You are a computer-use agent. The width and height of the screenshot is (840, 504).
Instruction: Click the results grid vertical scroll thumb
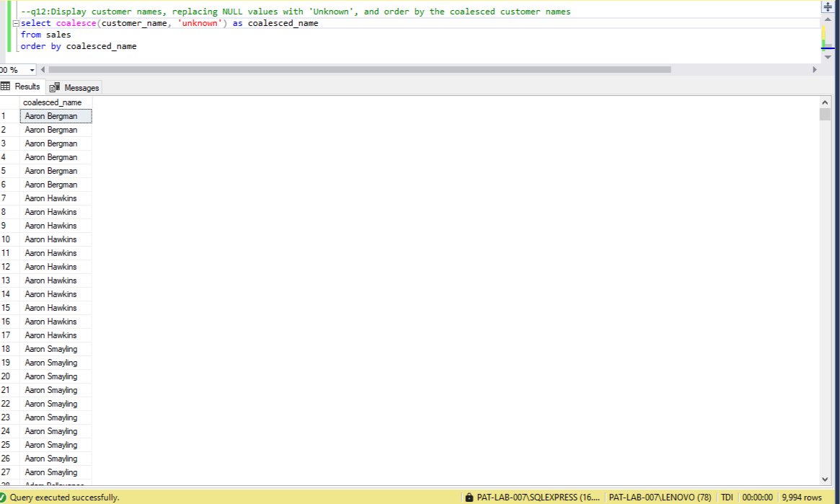(824, 114)
